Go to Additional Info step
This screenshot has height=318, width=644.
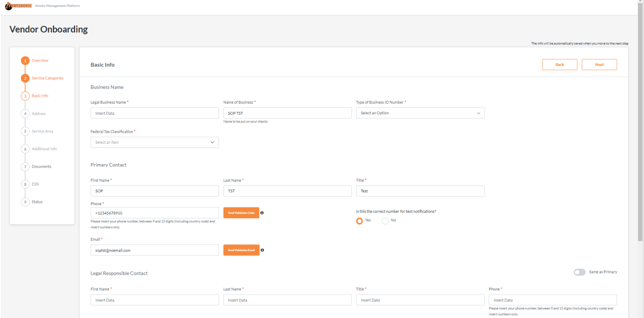pyautogui.click(x=44, y=149)
